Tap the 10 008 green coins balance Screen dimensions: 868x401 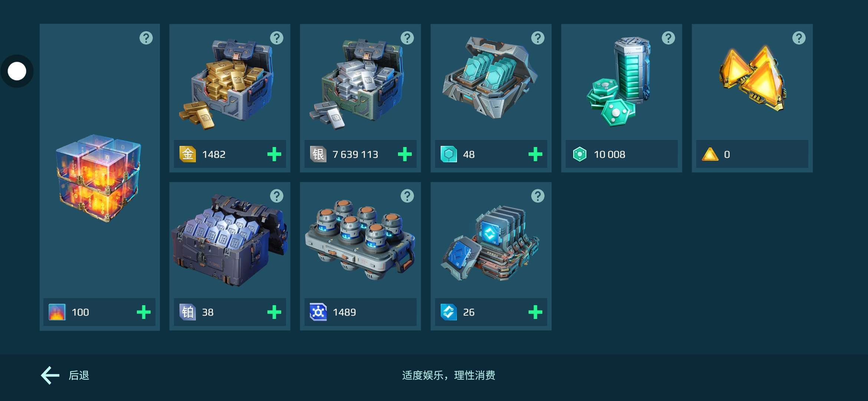click(622, 154)
